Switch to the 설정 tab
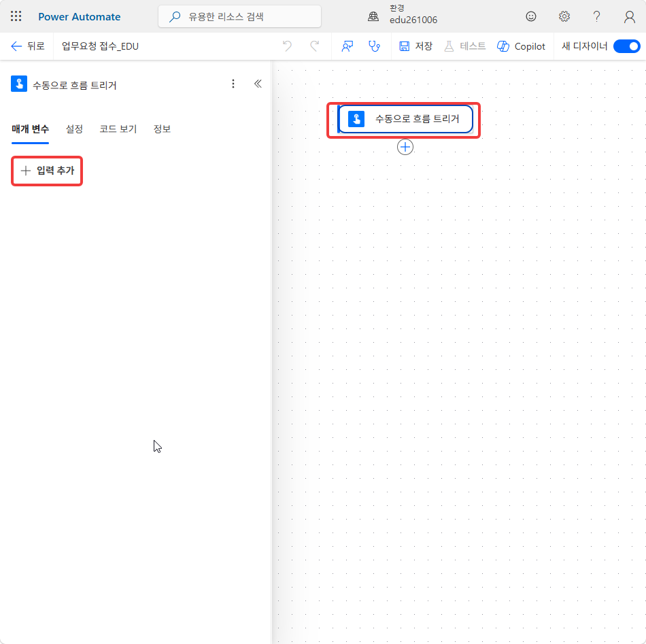The height and width of the screenshot is (644, 646). coord(74,129)
